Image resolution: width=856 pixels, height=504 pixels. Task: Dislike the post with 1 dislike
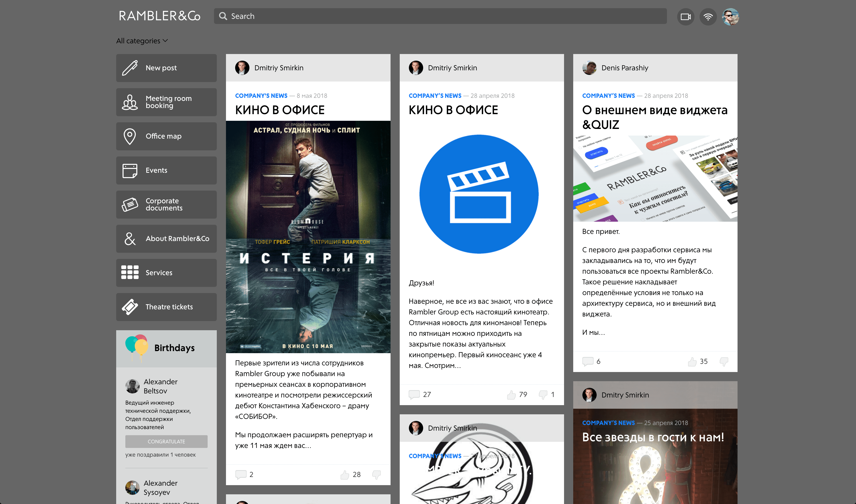point(543,395)
